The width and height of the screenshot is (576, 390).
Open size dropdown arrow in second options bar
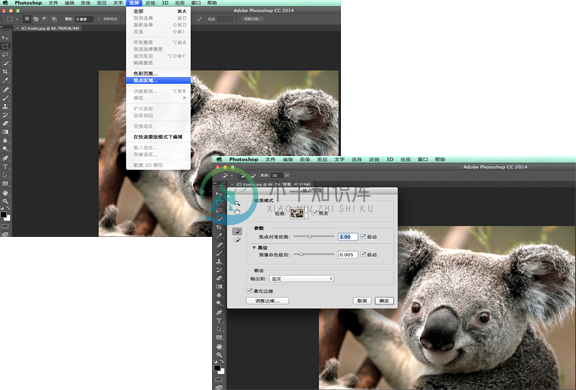pyautogui.click(x=287, y=175)
